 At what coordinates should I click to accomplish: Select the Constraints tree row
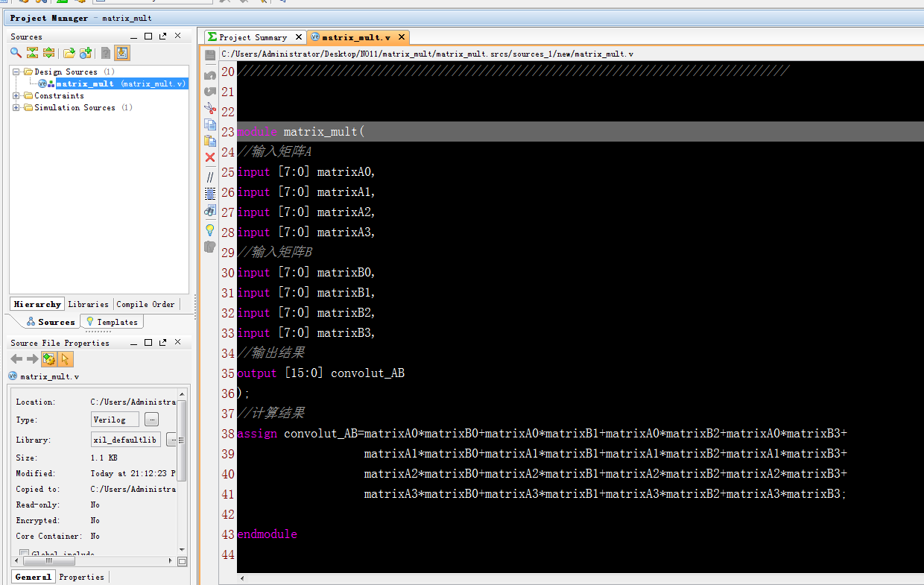(59, 95)
